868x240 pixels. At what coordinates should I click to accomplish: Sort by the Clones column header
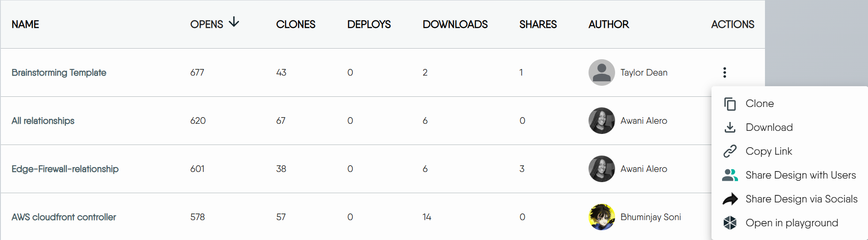pyautogui.click(x=295, y=24)
